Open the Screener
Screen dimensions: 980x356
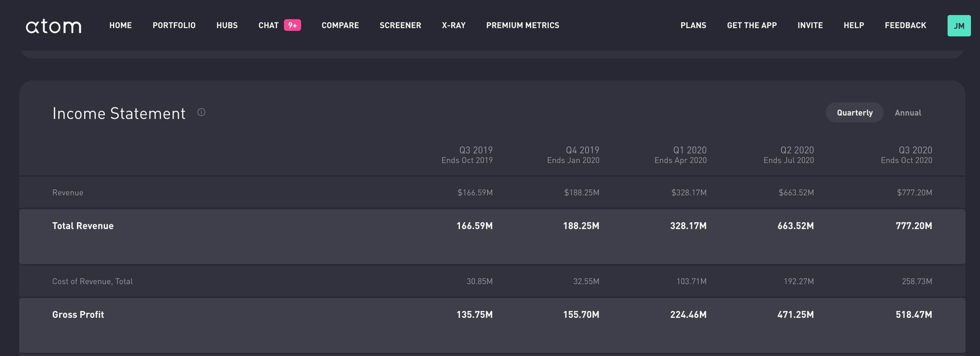click(x=400, y=25)
